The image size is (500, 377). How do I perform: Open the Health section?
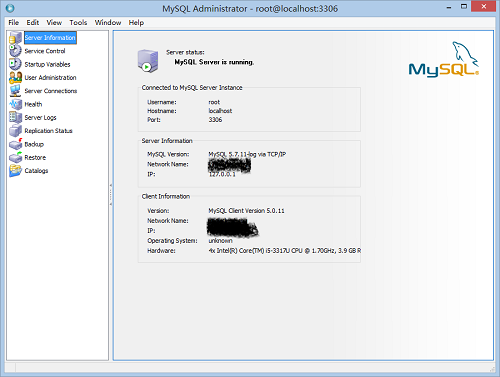pos(33,104)
